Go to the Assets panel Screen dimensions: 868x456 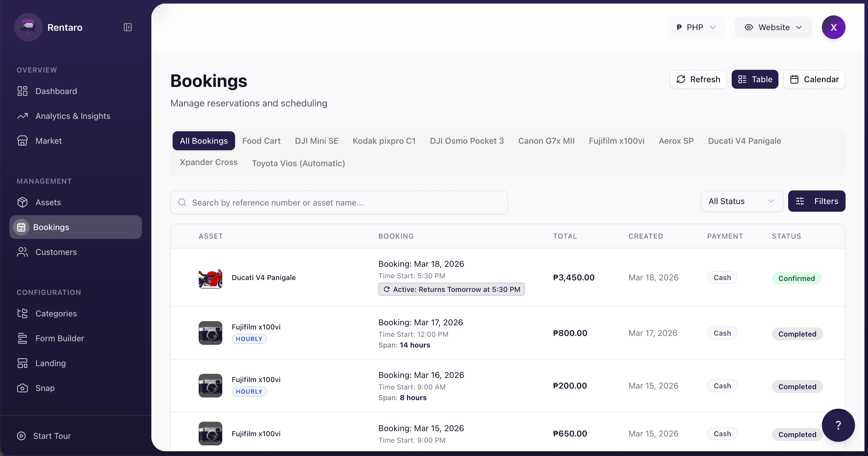pyautogui.click(x=48, y=202)
